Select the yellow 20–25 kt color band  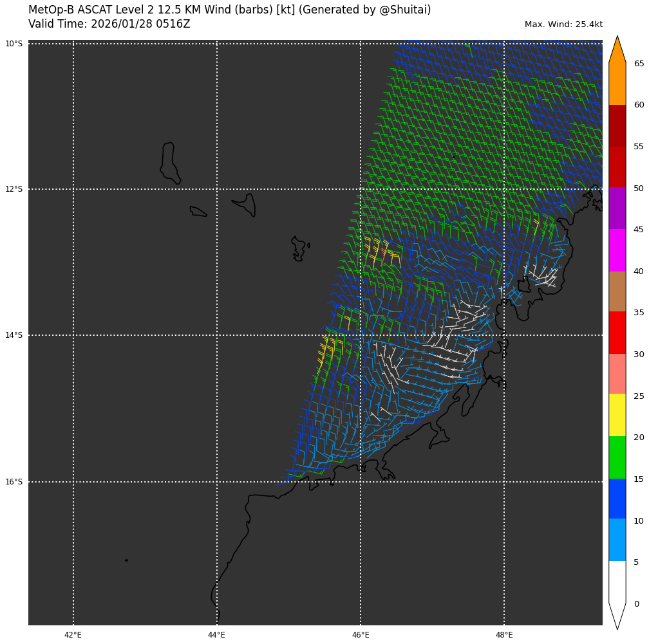pos(617,415)
